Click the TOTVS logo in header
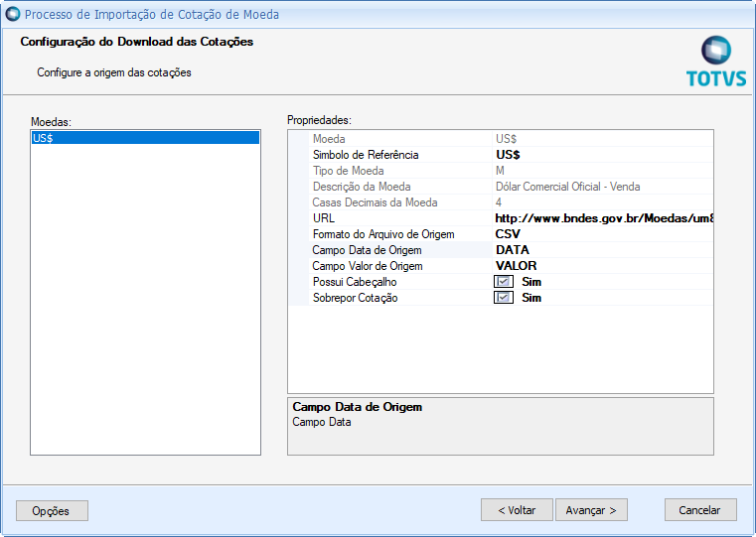Screen dimensions: 756x537 coord(716,62)
